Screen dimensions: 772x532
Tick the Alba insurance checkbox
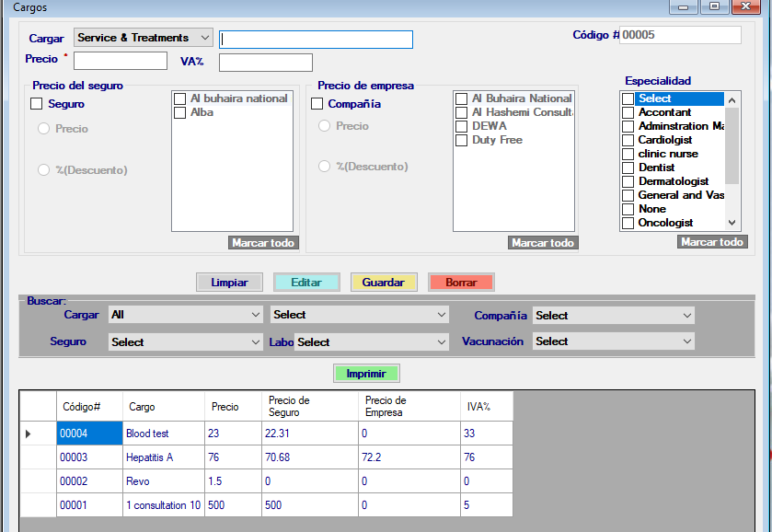coord(180,112)
